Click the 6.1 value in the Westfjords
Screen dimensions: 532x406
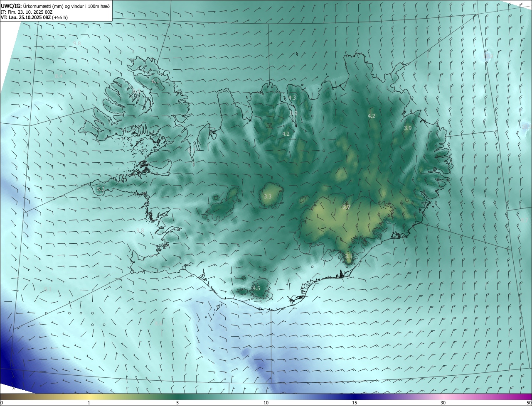click(155, 82)
